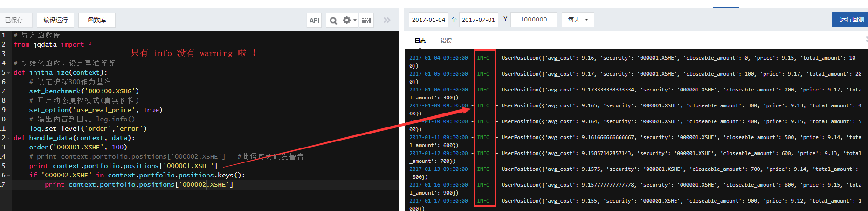The width and height of the screenshot is (868, 211).
Task: Click log timestamp 2017-01-11 09:30:00
Action: (438, 137)
